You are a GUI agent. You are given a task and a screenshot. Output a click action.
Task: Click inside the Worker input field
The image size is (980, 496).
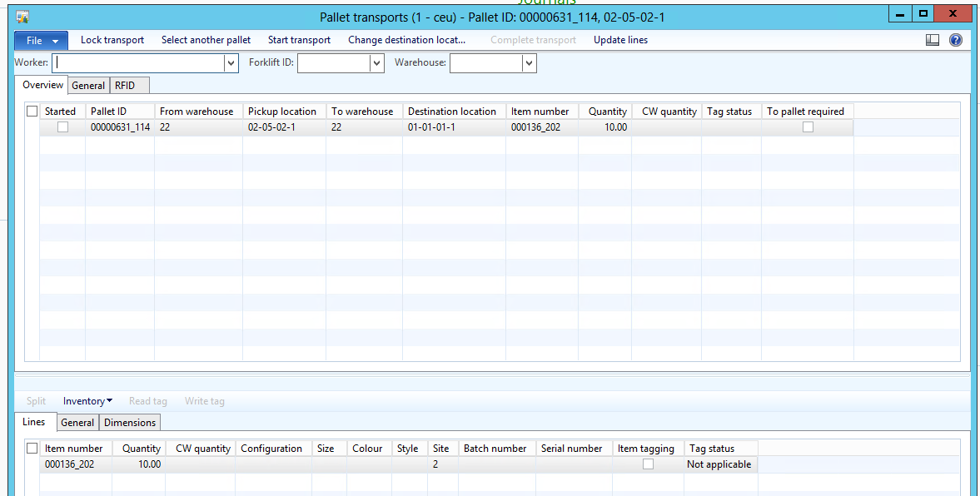pos(137,63)
